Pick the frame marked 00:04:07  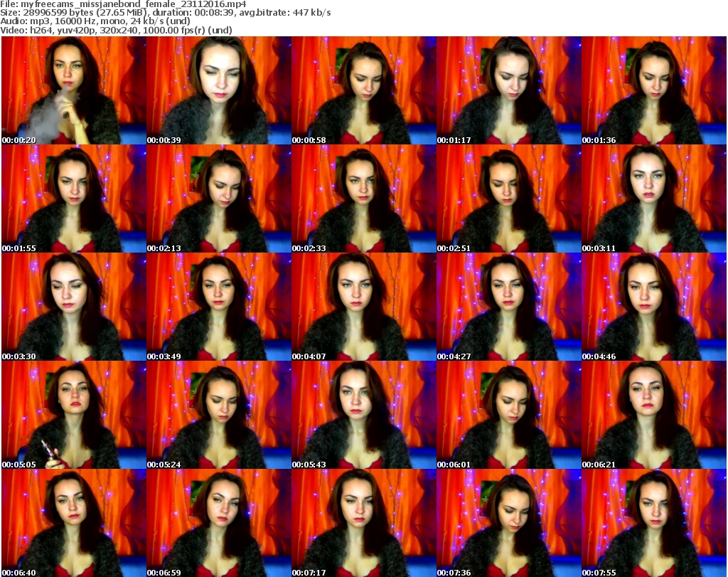coord(363,307)
